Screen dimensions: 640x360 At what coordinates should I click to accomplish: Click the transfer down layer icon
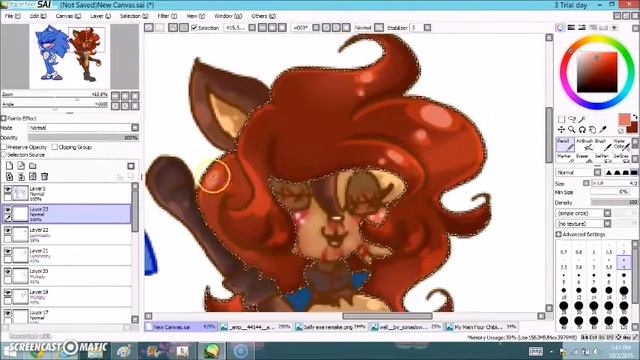click(9, 176)
